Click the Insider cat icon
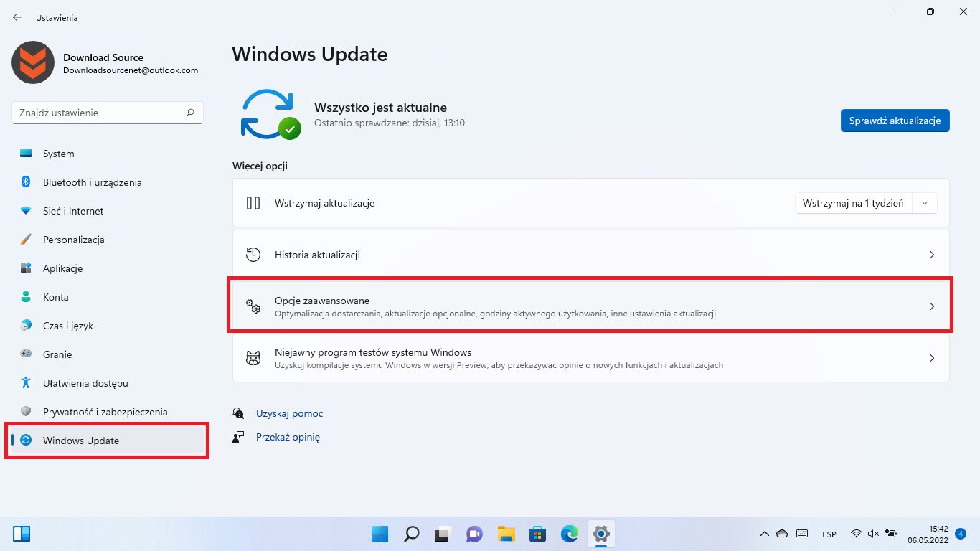Viewport: 980px width, 551px height. (253, 358)
